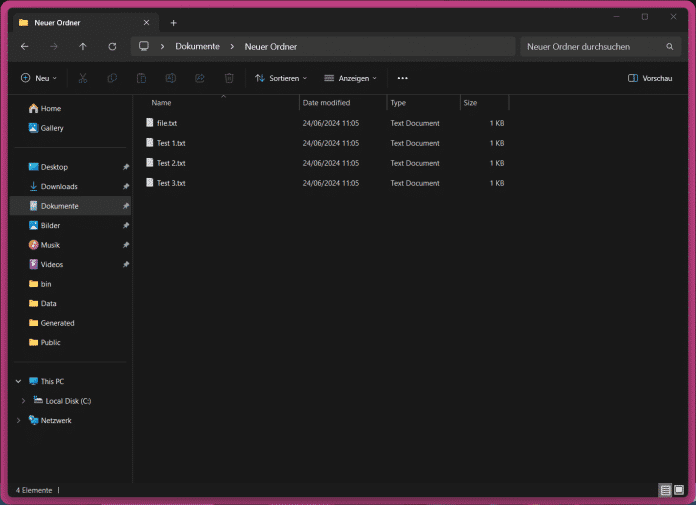Viewport: 696px width, 505px height.
Task: Toggle the Vorschau preview pane
Action: click(649, 78)
